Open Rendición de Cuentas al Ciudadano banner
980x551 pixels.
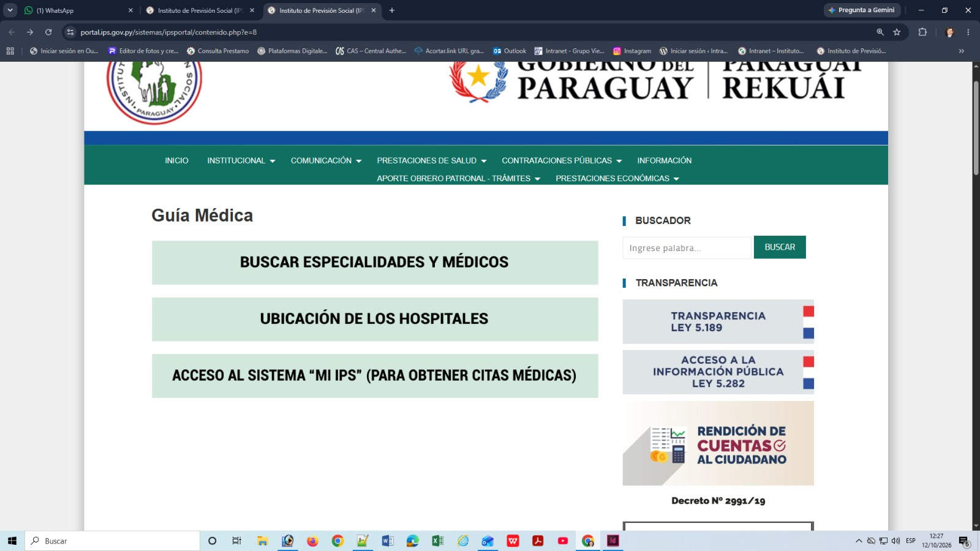(x=718, y=443)
